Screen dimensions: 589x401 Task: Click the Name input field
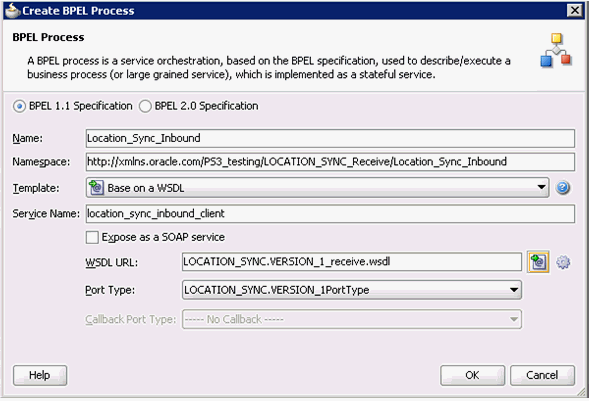pos(330,138)
